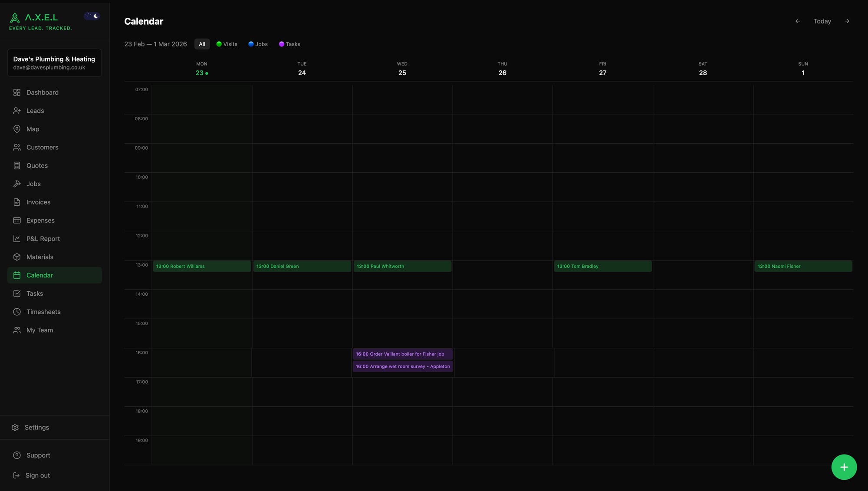Select the Order Vaillant boiler task
The height and width of the screenshot is (491, 868).
(x=403, y=354)
